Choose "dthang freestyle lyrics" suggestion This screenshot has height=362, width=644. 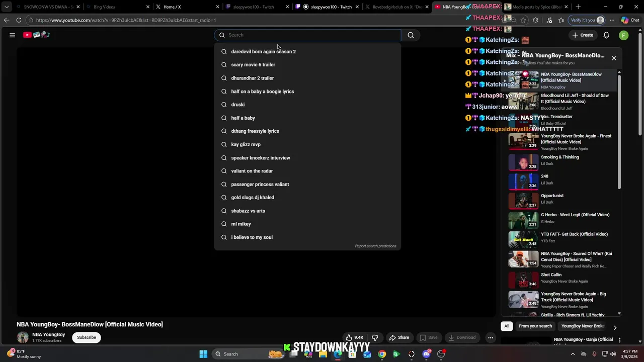point(307,131)
